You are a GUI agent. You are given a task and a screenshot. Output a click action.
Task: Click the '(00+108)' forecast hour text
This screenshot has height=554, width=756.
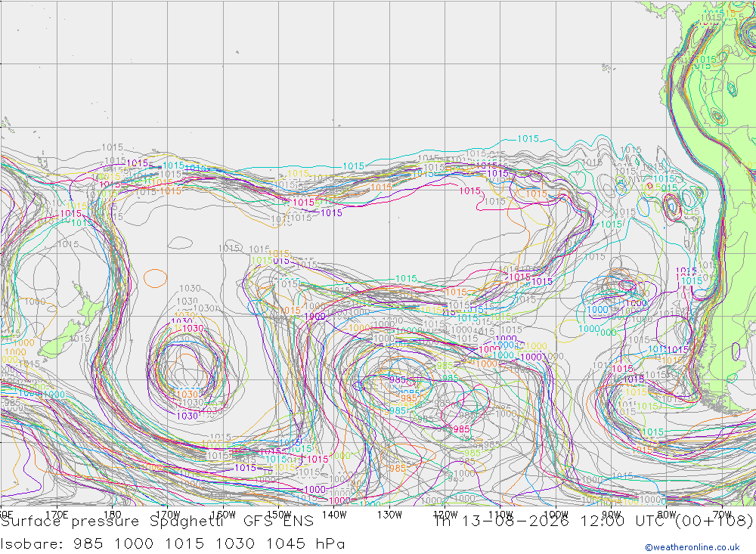714,522
